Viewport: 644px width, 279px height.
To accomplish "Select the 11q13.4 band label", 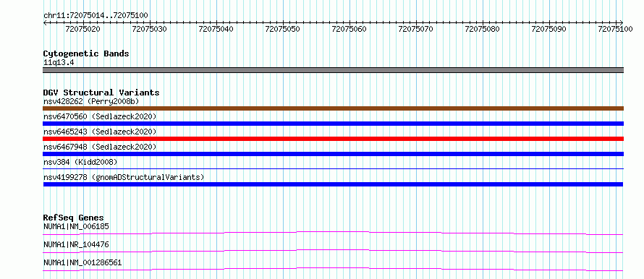I will pyautogui.click(x=59, y=63).
